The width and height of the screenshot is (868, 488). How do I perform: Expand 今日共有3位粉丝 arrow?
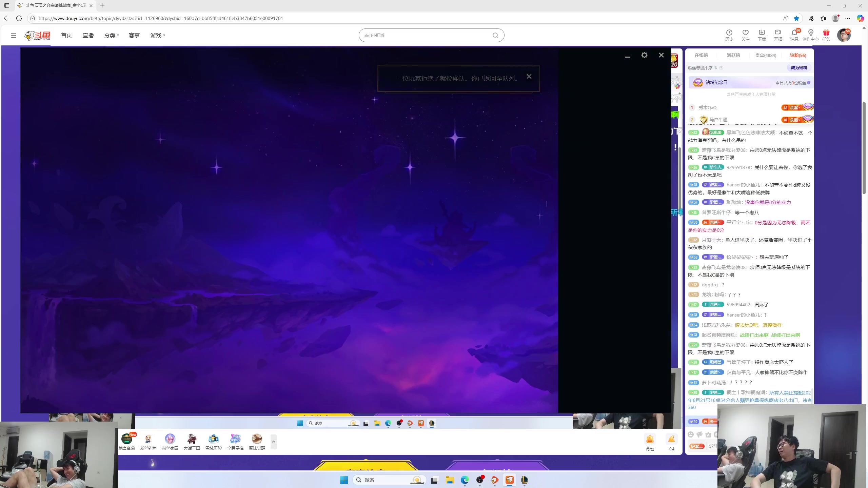pyautogui.click(x=809, y=83)
